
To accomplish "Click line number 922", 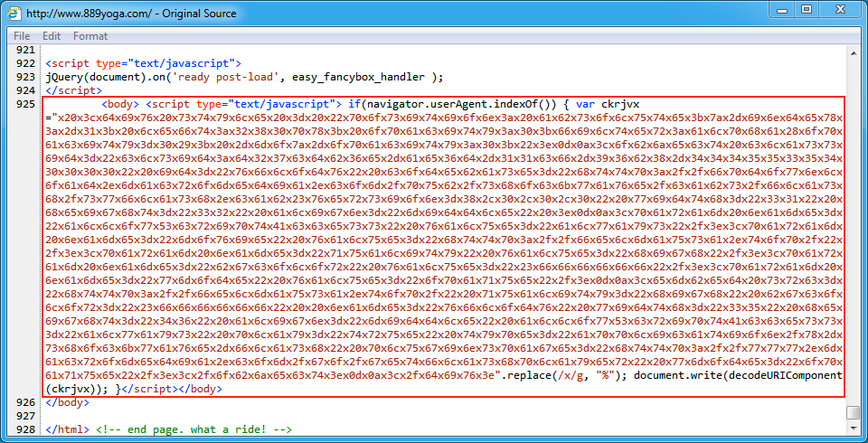I will (x=25, y=63).
